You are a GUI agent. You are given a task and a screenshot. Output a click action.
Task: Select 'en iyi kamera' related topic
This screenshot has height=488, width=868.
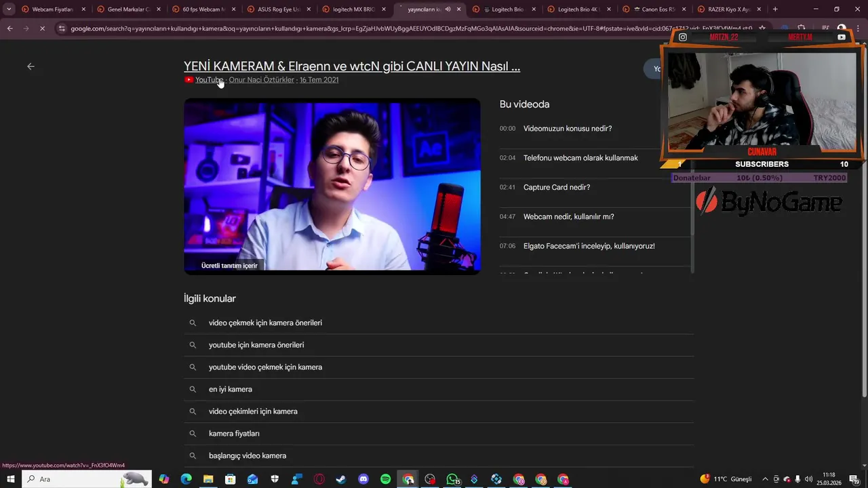point(231,389)
